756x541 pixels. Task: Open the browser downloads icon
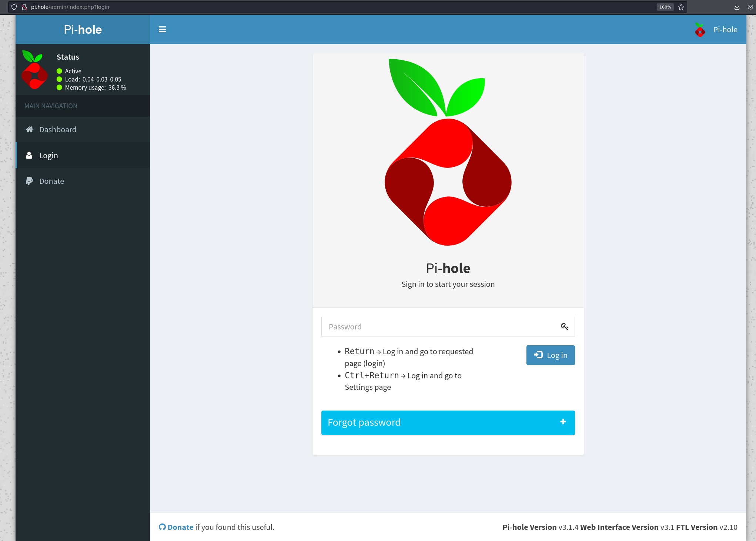(737, 7)
